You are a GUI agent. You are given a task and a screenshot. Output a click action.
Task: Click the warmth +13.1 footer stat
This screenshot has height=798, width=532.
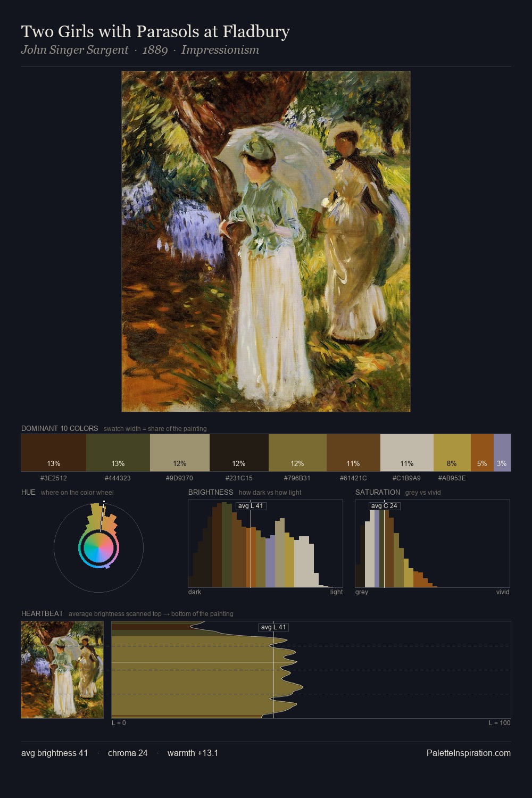pos(193,753)
